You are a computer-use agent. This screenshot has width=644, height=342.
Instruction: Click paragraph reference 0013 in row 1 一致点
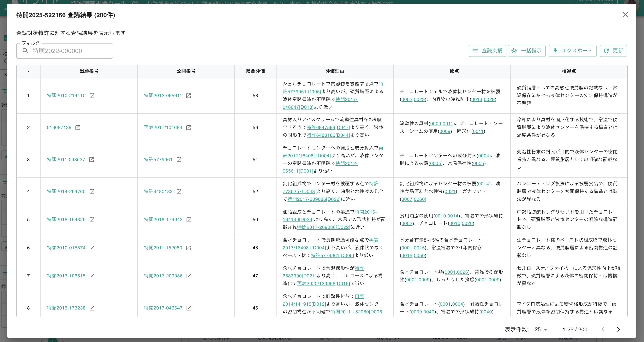pos(477,99)
